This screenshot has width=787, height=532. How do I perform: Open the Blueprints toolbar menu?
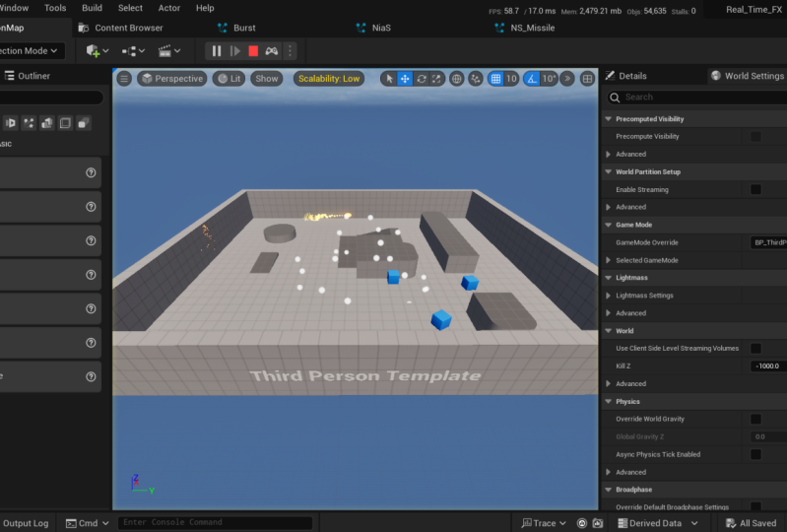point(133,50)
